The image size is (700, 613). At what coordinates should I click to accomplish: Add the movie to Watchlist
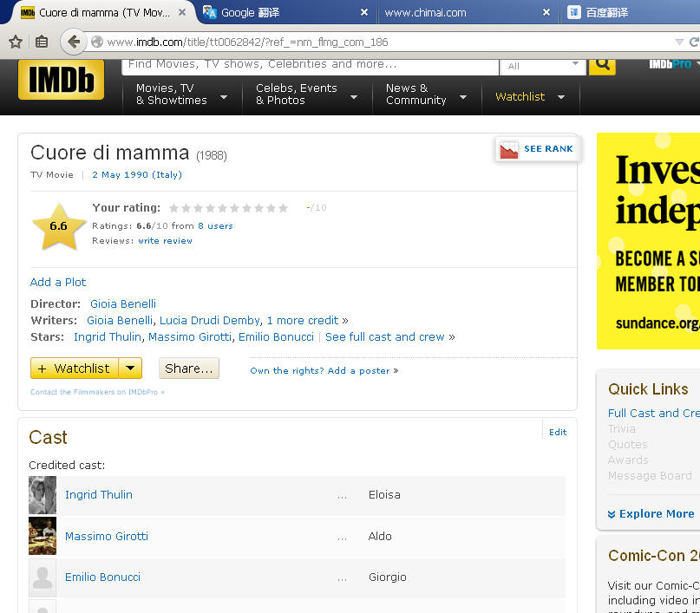point(75,368)
